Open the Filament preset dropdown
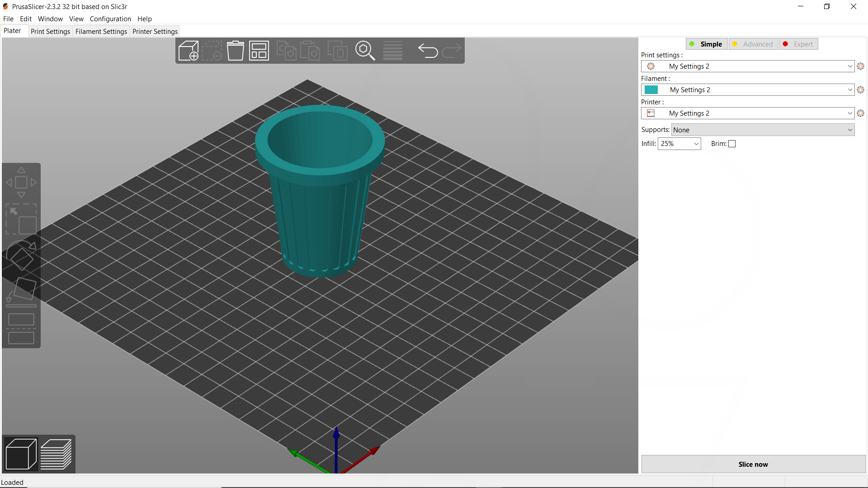Image resolution: width=868 pixels, height=488 pixels. [x=748, y=90]
